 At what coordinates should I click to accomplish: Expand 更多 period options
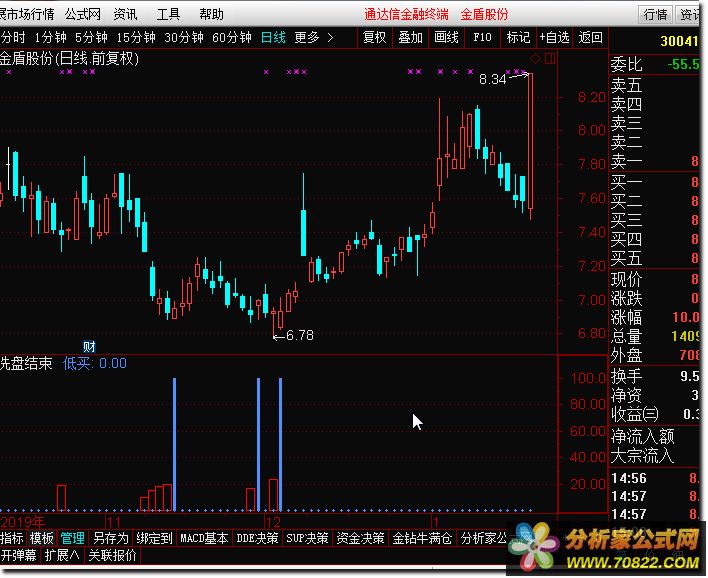click(x=313, y=37)
